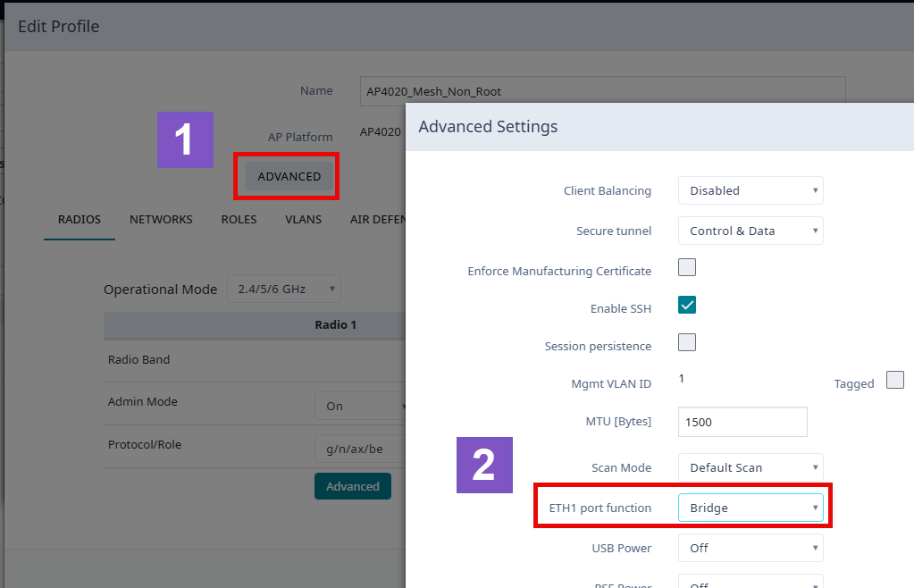Viewport: 914px width, 588px height.
Task: Open the Operational Mode dropdown
Action: click(283, 288)
